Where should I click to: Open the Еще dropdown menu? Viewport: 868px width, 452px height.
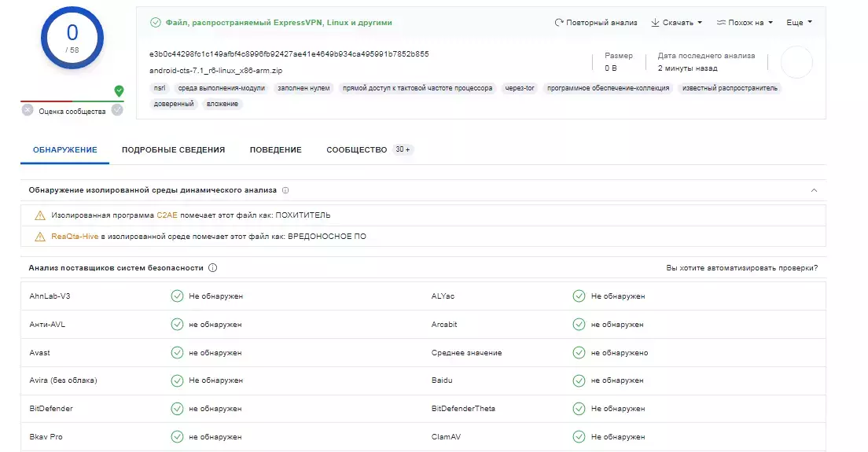(800, 23)
